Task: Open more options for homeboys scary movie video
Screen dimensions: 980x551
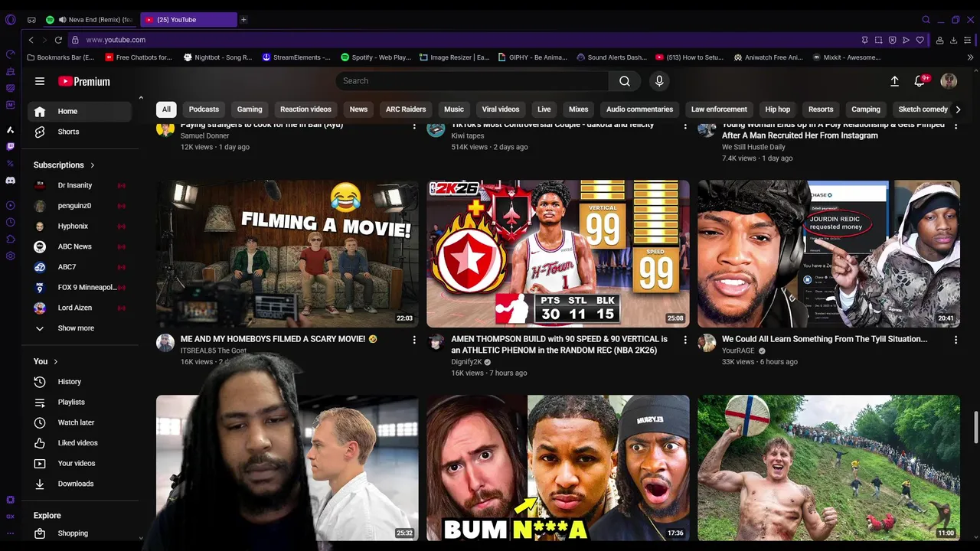Action: [x=414, y=340]
